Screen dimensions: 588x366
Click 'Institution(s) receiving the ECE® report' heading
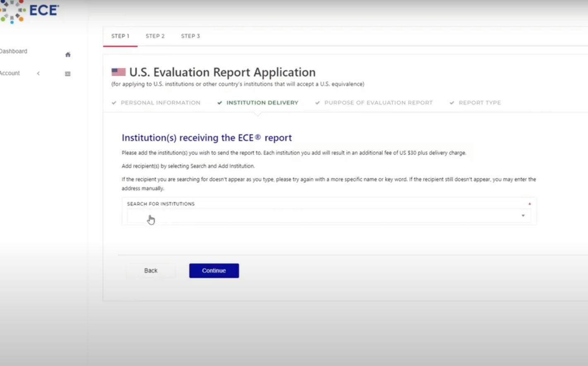click(206, 138)
